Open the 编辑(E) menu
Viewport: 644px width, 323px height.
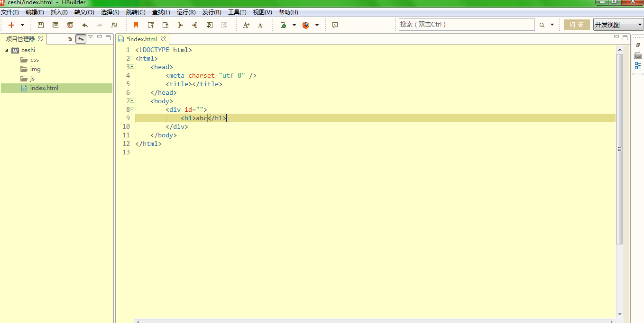[x=35, y=12]
